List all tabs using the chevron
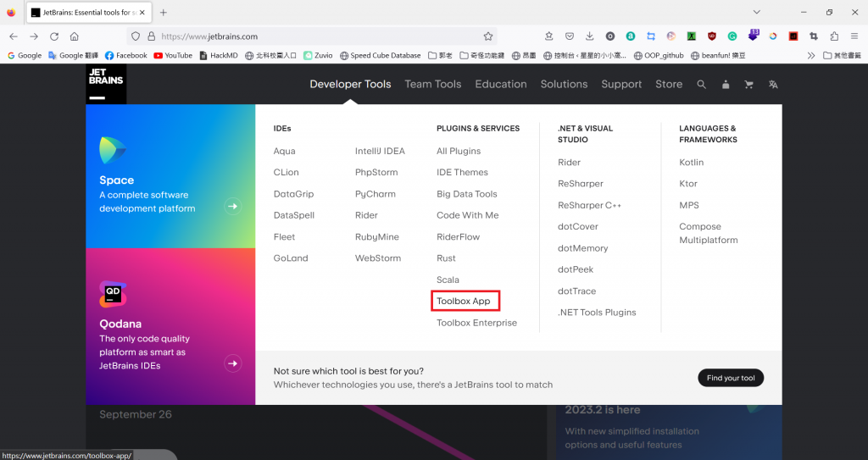 point(756,12)
